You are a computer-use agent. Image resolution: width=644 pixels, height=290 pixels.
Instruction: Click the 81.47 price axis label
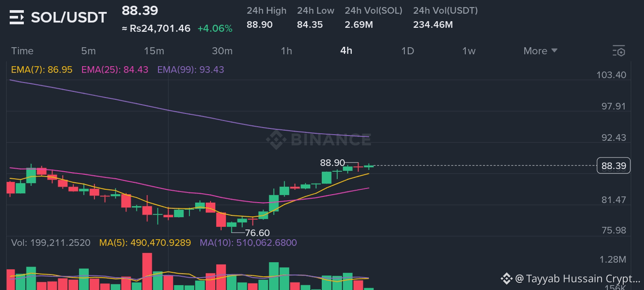(x=614, y=200)
